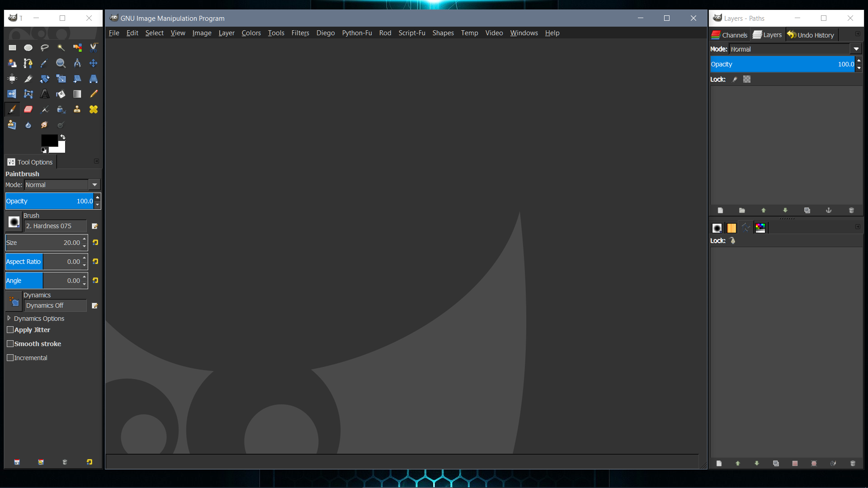This screenshot has height=488, width=868.
Task: Choose the Zoom magnifier tool
Action: click(x=61, y=63)
